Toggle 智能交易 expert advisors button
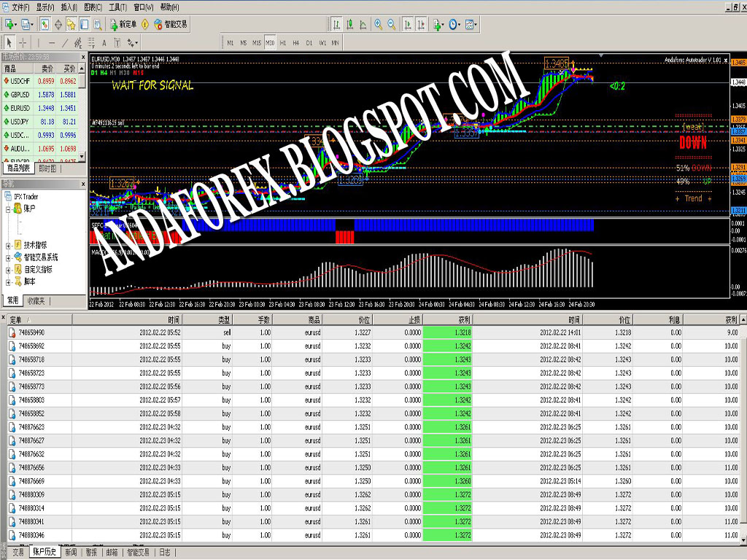Viewport: 747px width, 560px height. point(171,24)
